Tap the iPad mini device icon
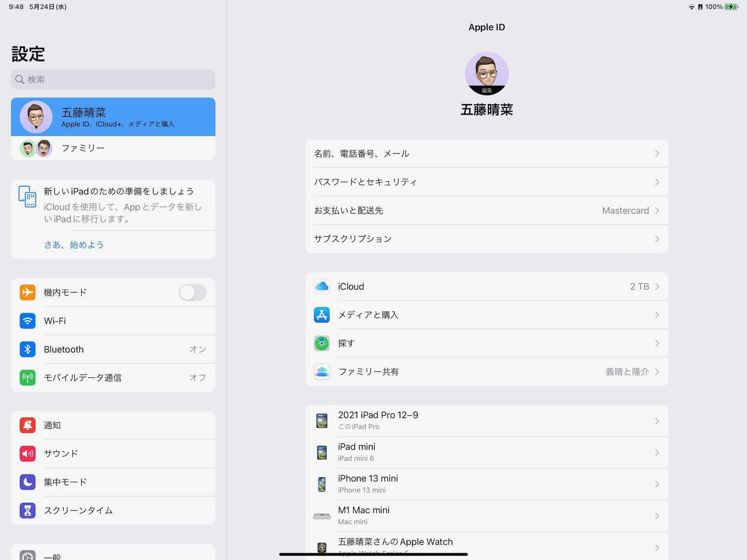 coord(322,453)
